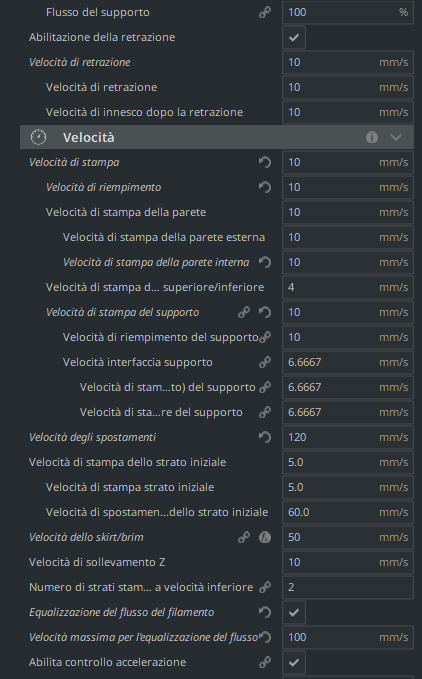Click the Velocità degli spostamenti 120 field
Viewport: 422px width, 679px height.
(348, 437)
